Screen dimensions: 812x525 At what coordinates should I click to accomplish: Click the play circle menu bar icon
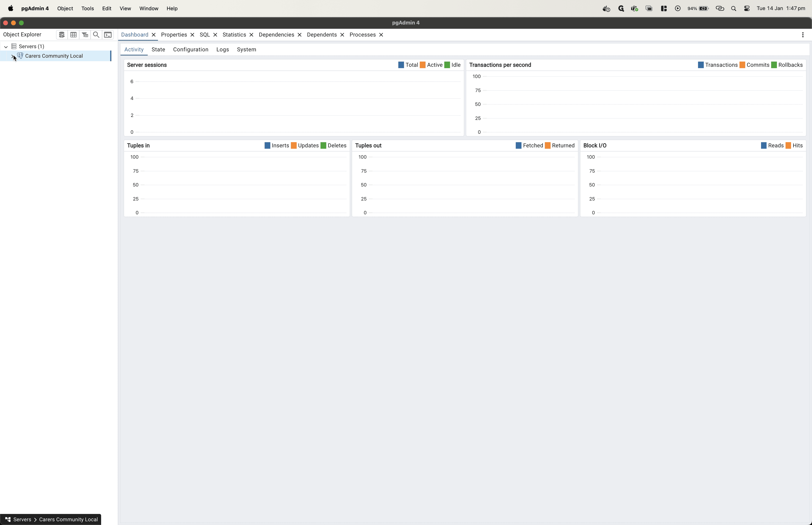pos(677,8)
